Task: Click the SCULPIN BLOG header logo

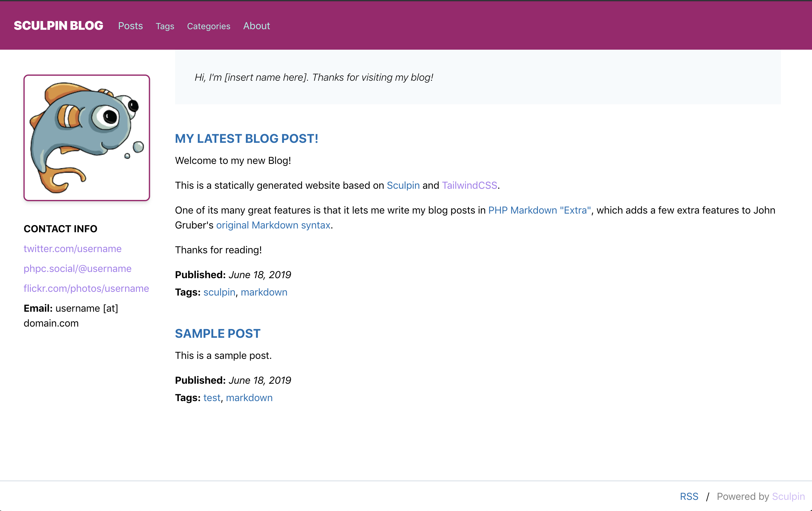Action: 59,25
